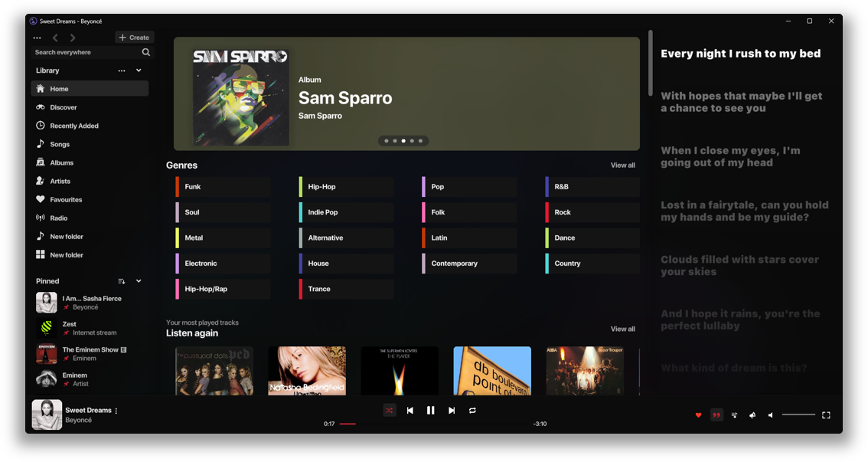
Task: Select the first carousel dot
Action: [x=387, y=141]
